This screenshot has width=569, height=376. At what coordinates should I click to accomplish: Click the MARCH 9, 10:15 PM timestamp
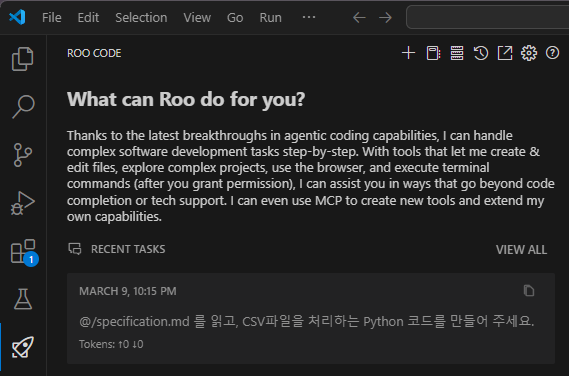pyautogui.click(x=128, y=291)
